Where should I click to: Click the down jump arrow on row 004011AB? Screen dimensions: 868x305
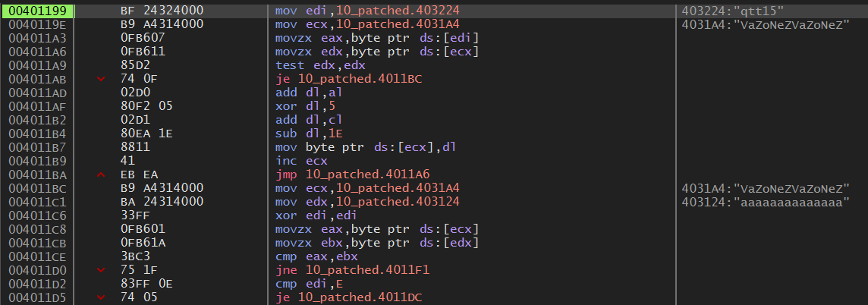[101, 79]
